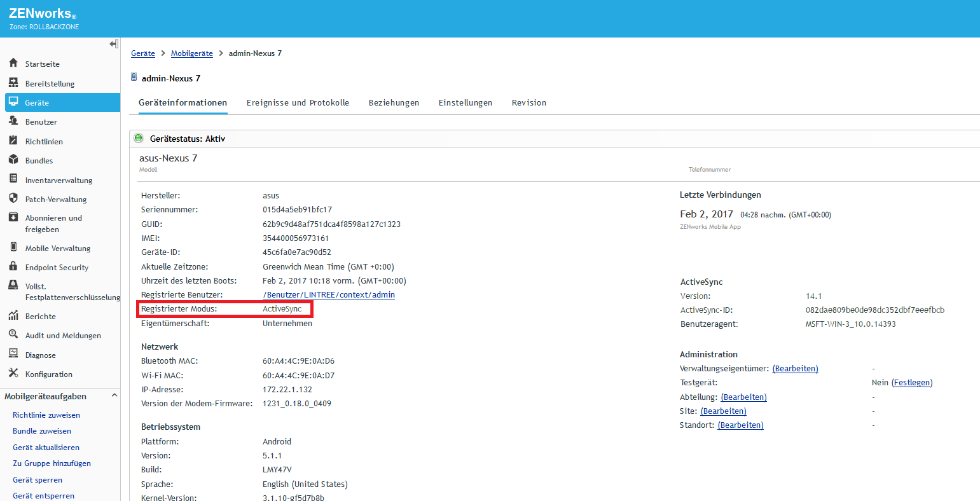
Task: Edit the Verwaltungseigentümer via Bearbeiten link
Action: [x=795, y=368]
